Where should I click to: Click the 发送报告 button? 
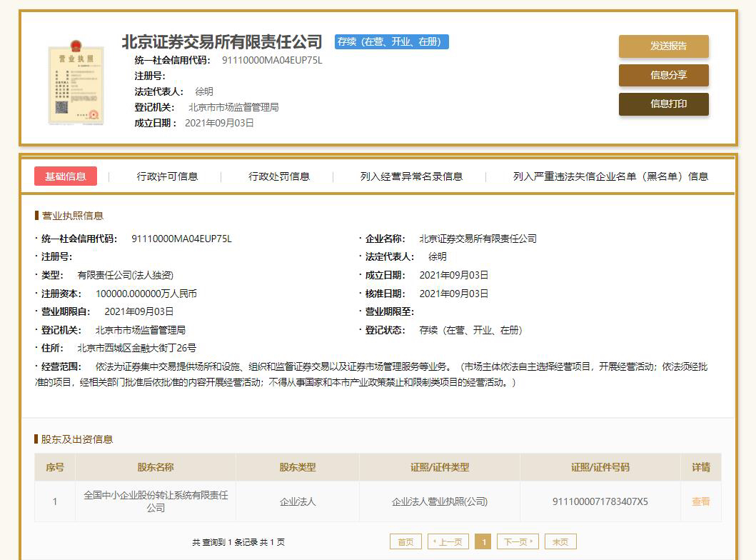click(663, 46)
